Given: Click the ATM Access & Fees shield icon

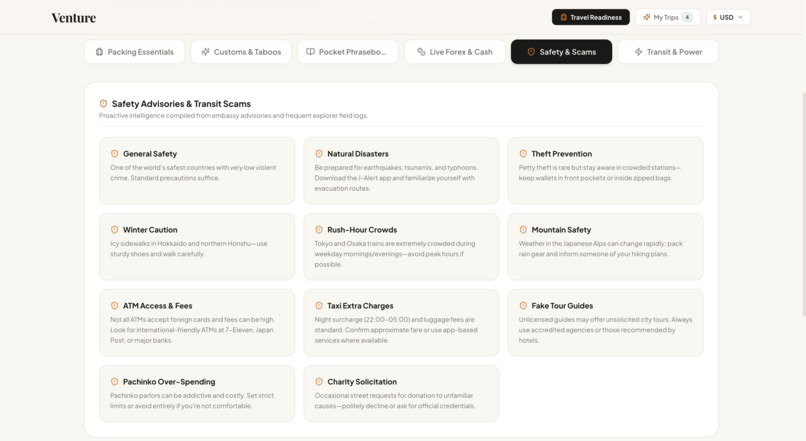Looking at the screenshot, I should click(x=115, y=306).
